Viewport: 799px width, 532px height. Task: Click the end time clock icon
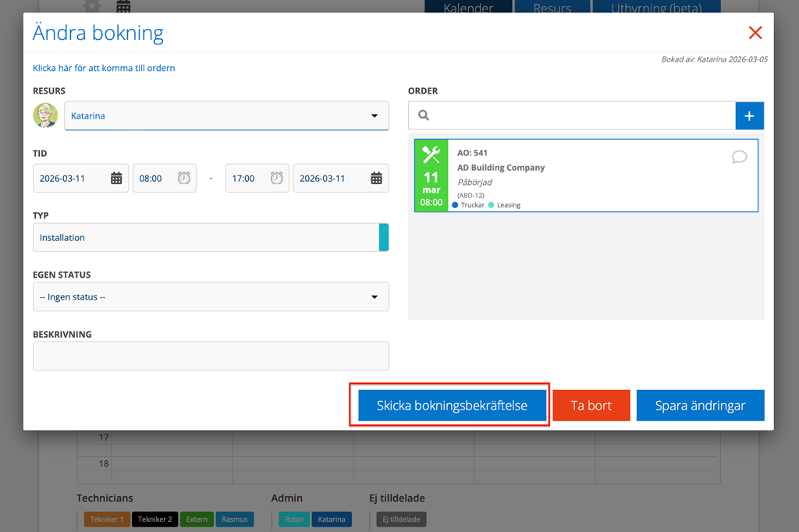pyautogui.click(x=277, y=179)
